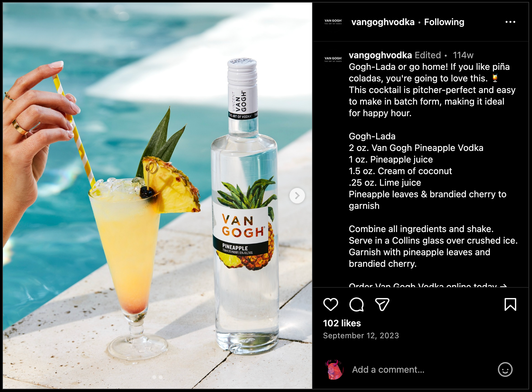Open comments via speech bubble icon

pyautogui.click(x=356, y=304)
